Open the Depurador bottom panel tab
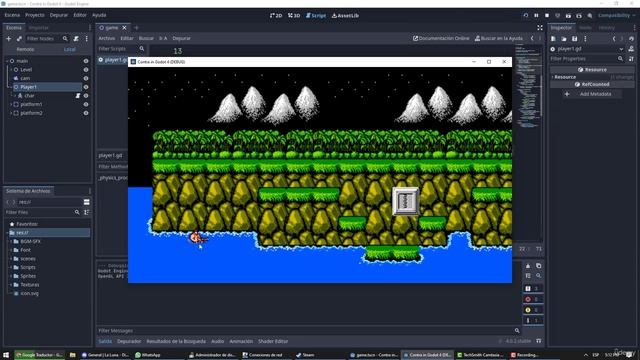Viewport: 640px width, 360px height. point(129,341)
